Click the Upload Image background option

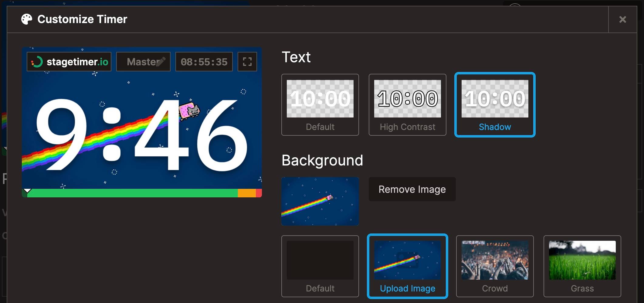coord(407,266)
